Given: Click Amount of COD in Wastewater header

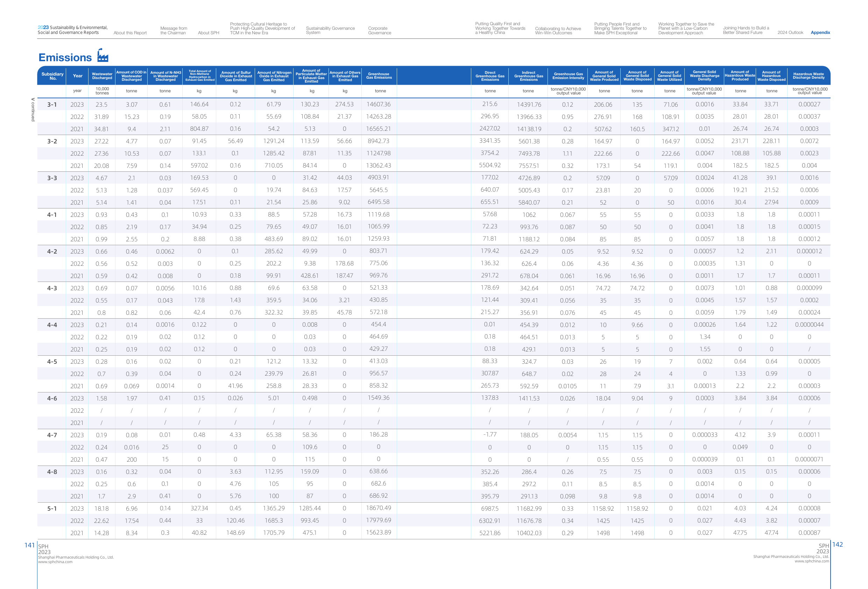Looking at the screenshot, I should pyautogui.click(x=132, y=76).
